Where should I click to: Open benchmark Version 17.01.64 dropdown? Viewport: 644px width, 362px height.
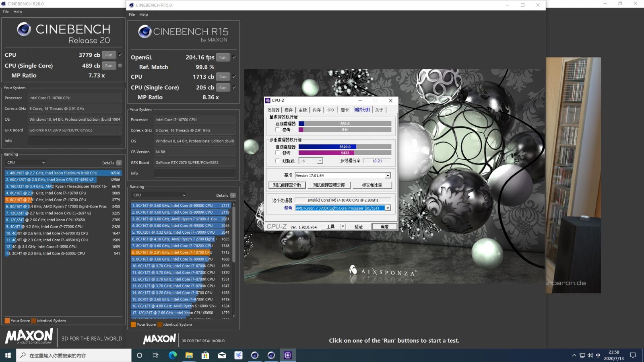[x=343, y=175]
